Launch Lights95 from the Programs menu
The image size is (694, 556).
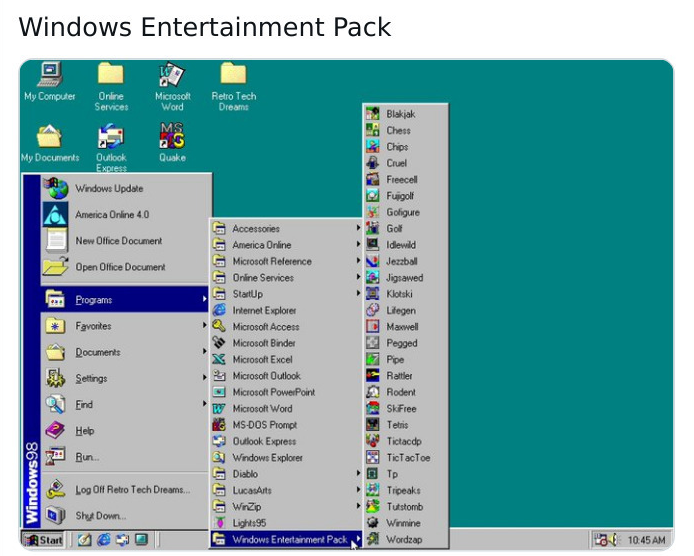point(286,523)
